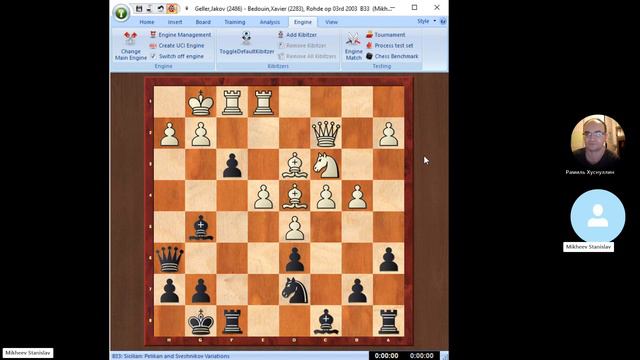Select the white pawn on d5
Viewport: 640px width, 360px height.
(295, 228)
